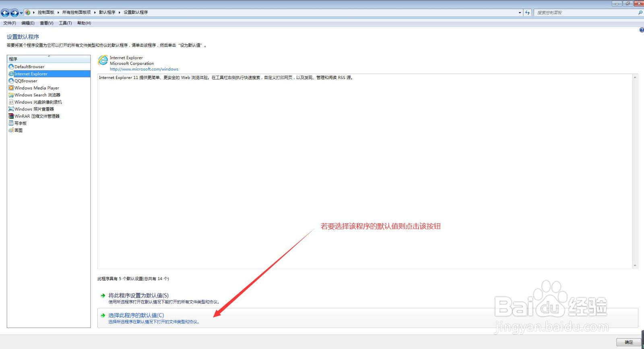Select DefaultBrowser text in program list
Image resolution: width=644 pixels, height=349 pixels.
pyautogui.click(x=29, y=67)
